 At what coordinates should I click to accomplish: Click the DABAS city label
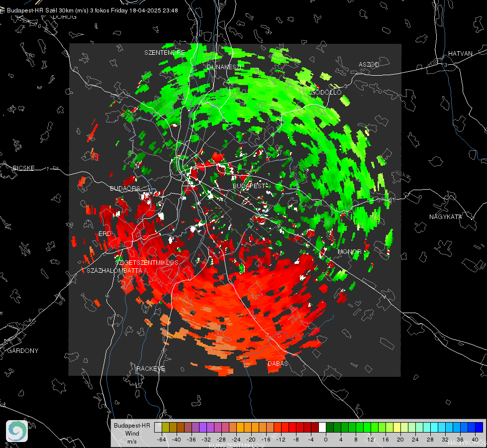click(x=278, y=364)
